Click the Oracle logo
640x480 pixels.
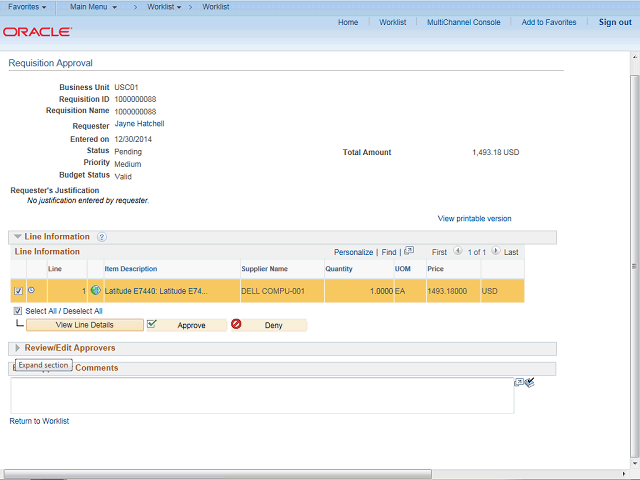[x=37, y=32]
